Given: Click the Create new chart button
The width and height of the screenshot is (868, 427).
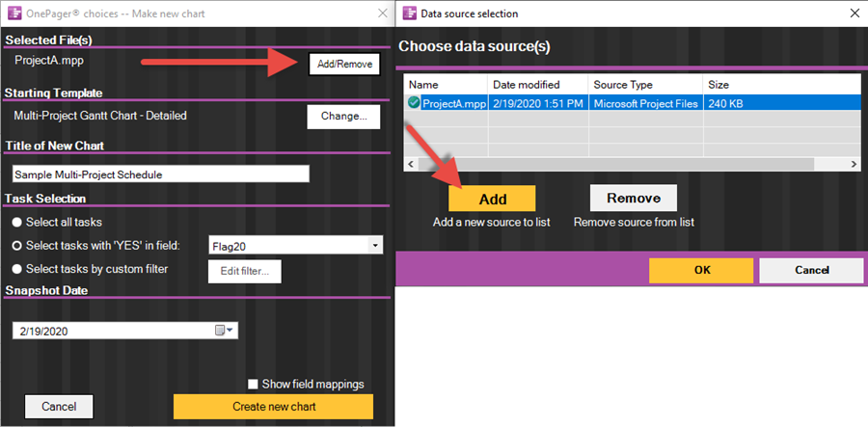Looking at the screenshot, I should point(274,407).
